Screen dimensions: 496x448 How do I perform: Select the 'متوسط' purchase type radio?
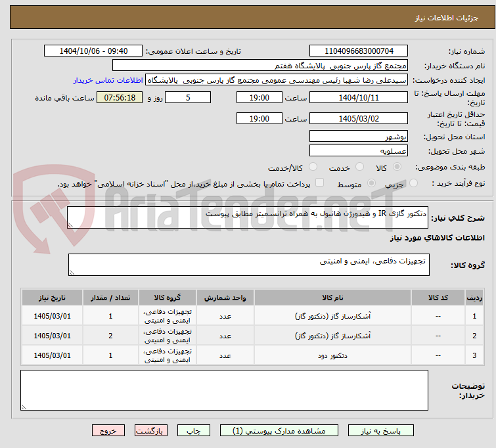tap(371, 183)
